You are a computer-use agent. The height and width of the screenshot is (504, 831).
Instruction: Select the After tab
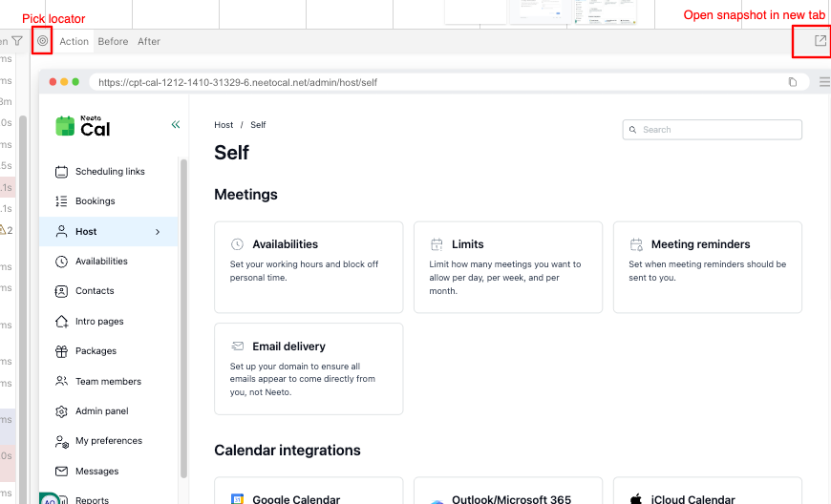click(x=149, y=41)
